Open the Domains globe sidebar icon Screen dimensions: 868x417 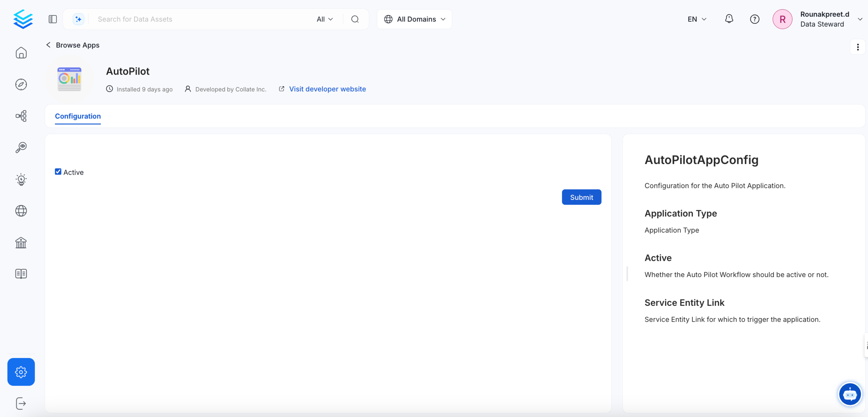[21, 211]
